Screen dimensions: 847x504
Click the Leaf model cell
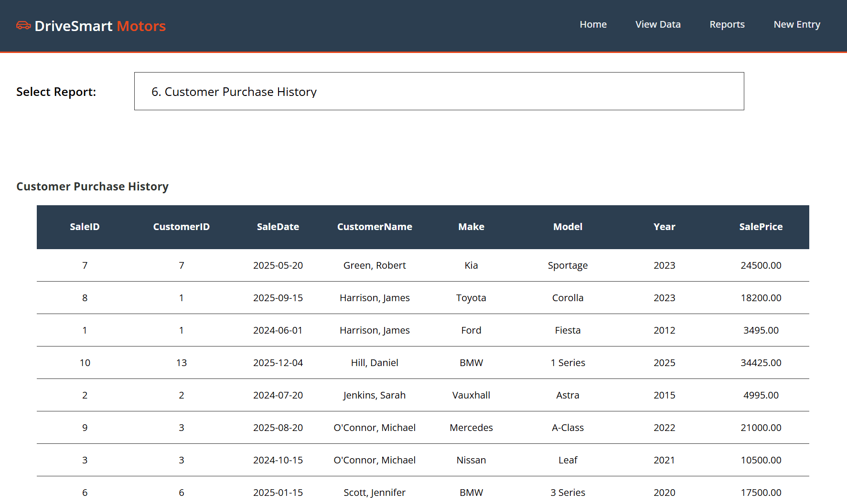tap(568, 460)
